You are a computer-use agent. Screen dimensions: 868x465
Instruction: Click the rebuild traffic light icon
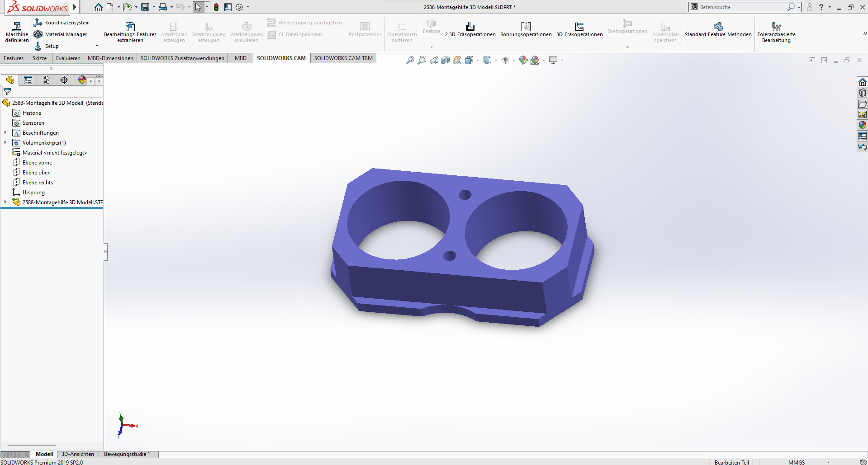(x=216, y=7)
